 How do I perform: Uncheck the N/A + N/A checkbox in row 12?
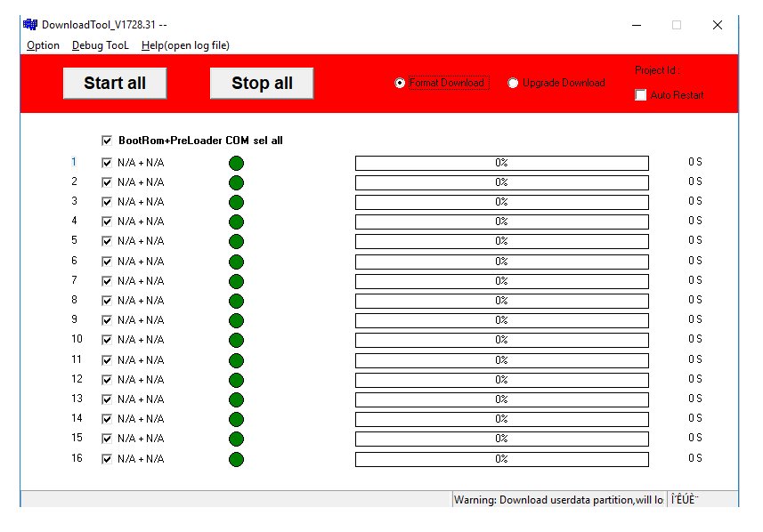107,380
